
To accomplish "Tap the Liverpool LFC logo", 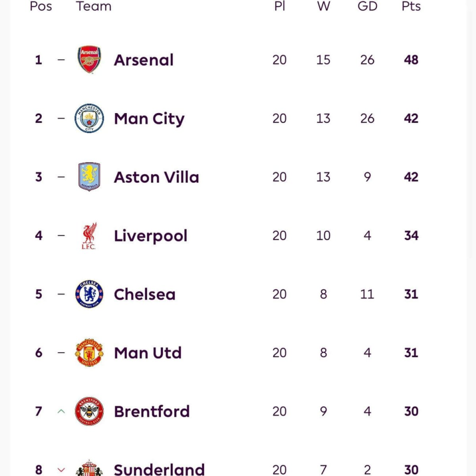I will [x=89, y=236].
